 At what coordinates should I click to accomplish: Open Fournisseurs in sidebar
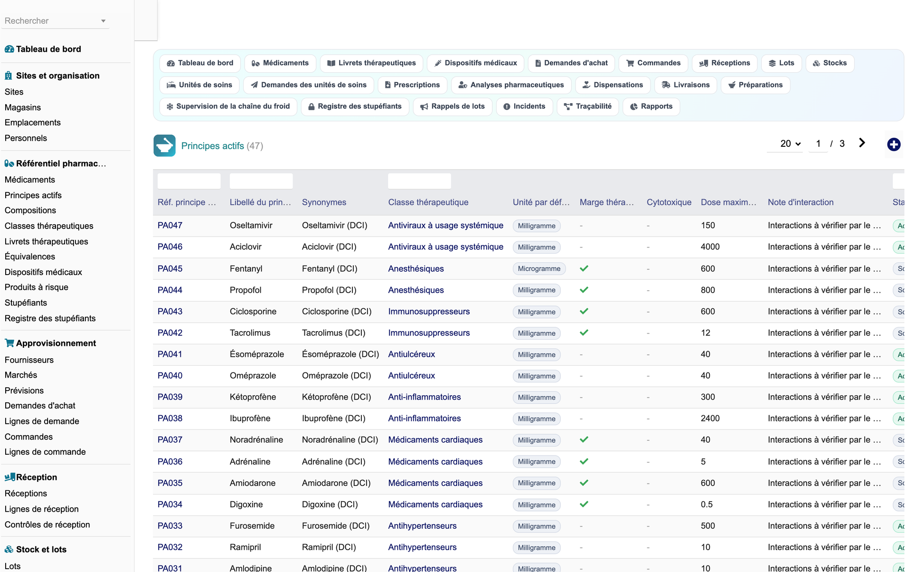tap(29, 360)
